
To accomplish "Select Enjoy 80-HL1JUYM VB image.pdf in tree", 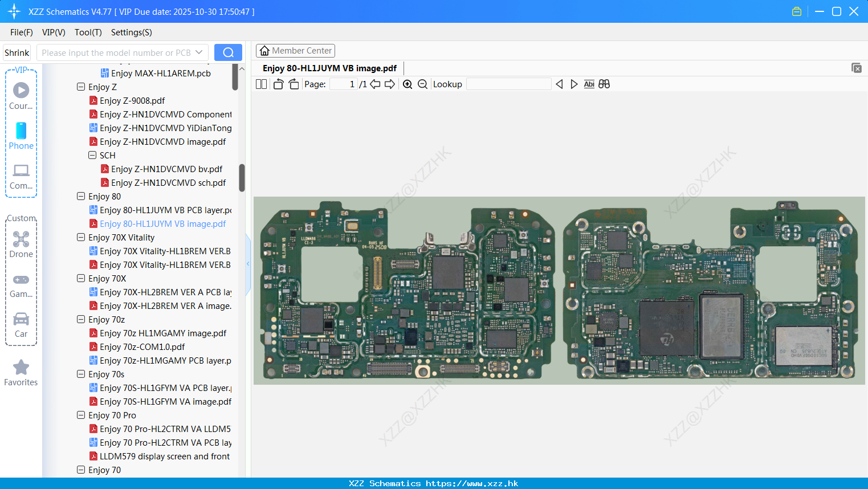I will [158, 224].
